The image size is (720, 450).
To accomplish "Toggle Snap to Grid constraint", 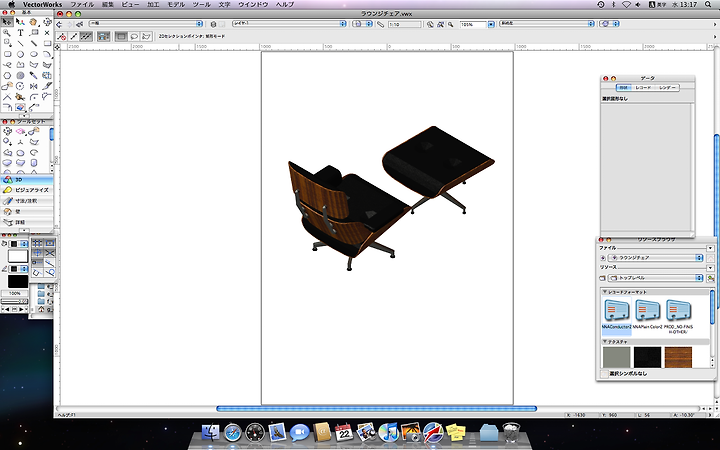I will 38,243.
